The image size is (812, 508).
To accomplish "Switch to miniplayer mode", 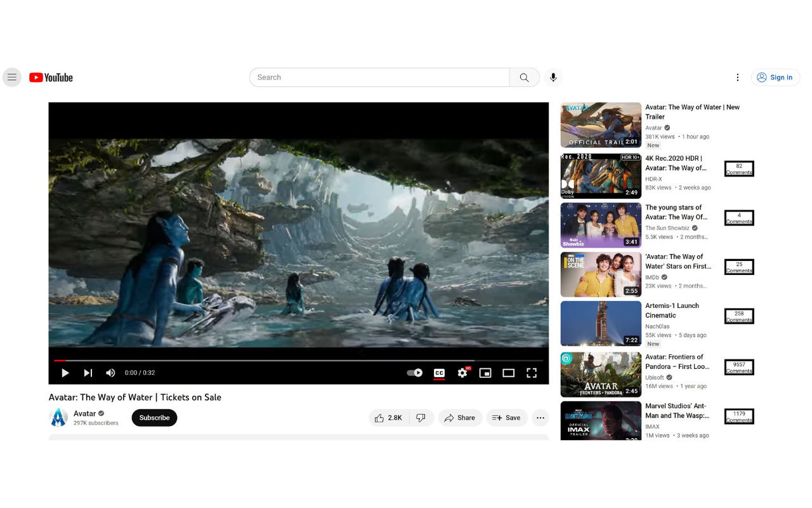I will click(485, 373).
